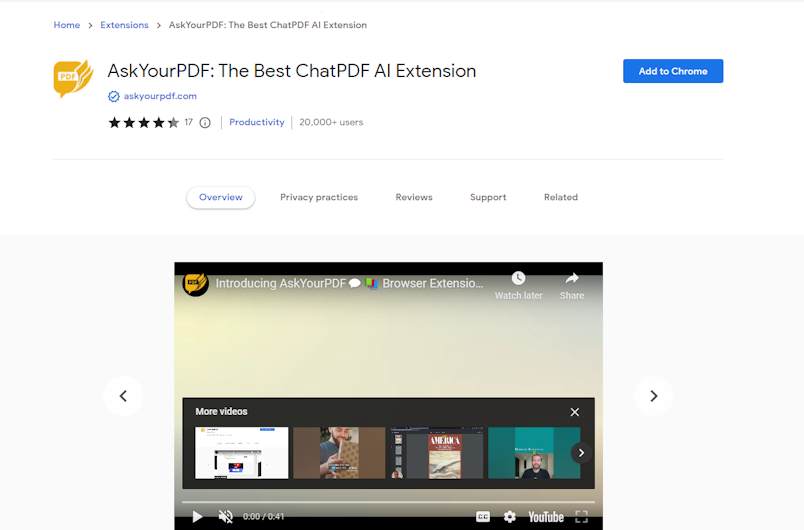Viewport: 804px width, 530px height.
Task: Open the video on YouTube logo
Action: tap(546, 517)
